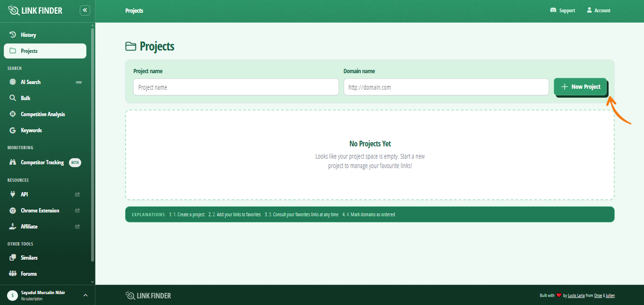Click the Account person icon

pos(589,10)
